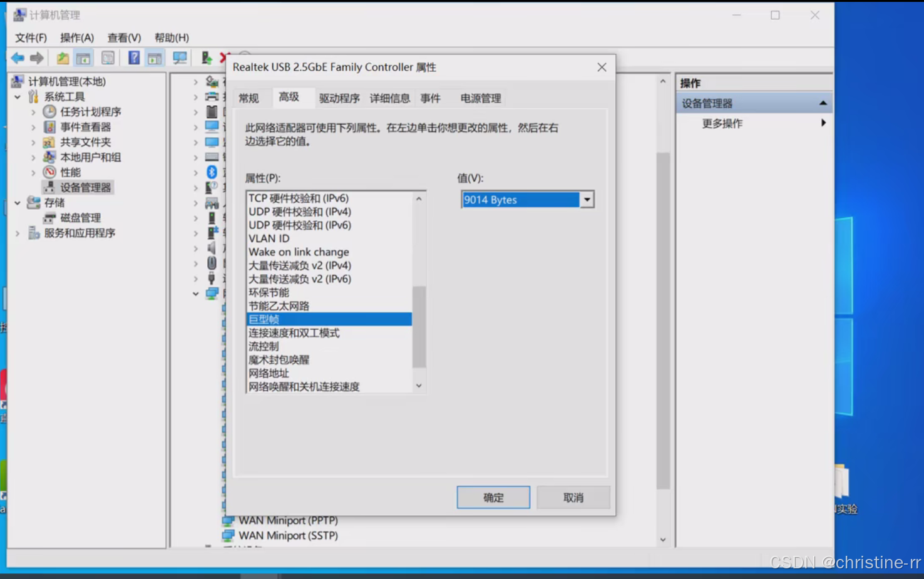Click the 确定 button
Screen dimensions: 924x579
pyautogui.click(x=493, y=498)
